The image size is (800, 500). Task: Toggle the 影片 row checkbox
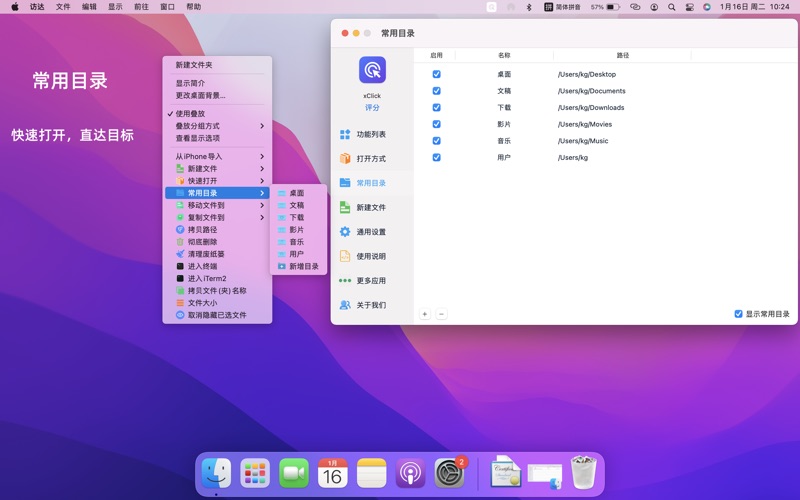click(436, 124)
